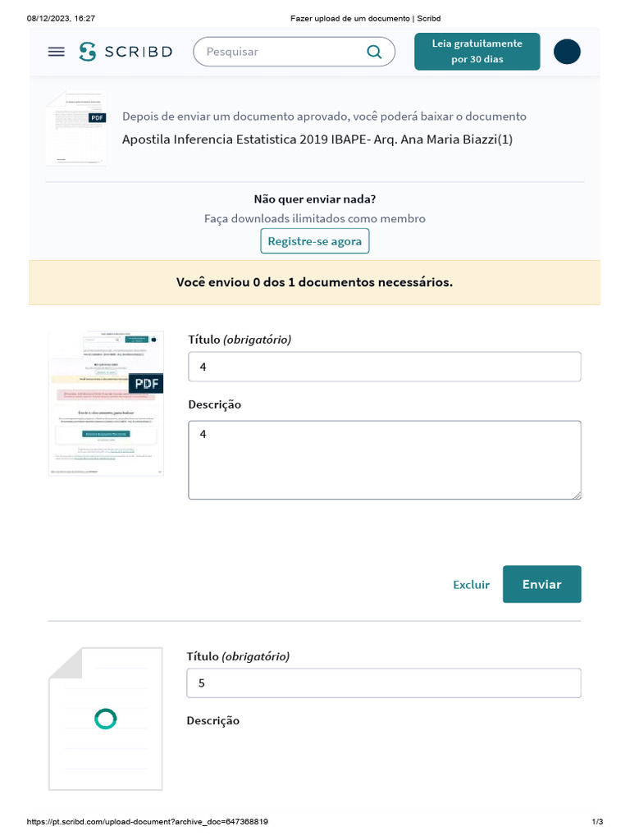Focus the first Título field containing 4
The image size is (630, 840).
click(384, 367)
